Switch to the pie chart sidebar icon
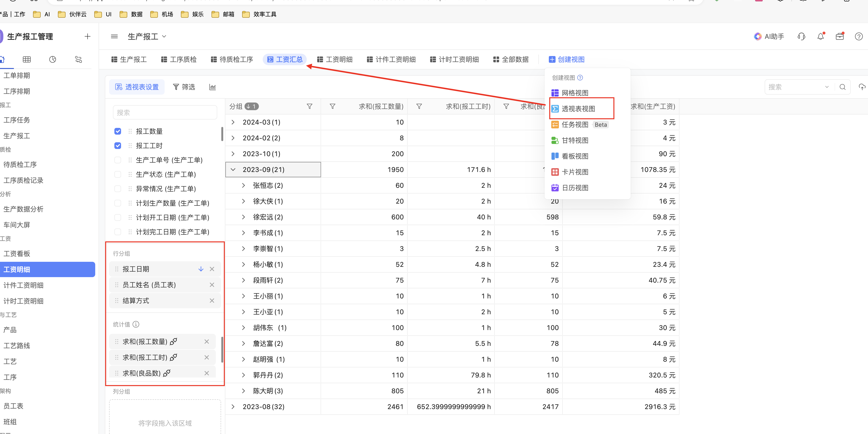Image resolution: width=868 pixels, height=434 pixels. 53,60
